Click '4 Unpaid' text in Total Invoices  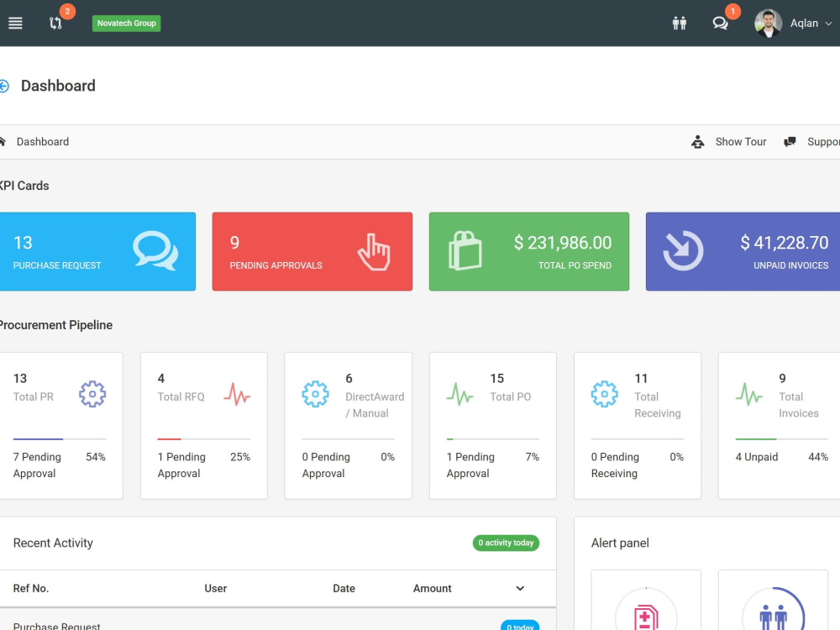click(x=757, y=457)
